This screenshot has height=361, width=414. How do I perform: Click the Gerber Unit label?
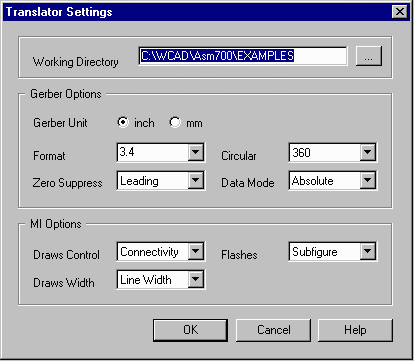tap(60, 123)
